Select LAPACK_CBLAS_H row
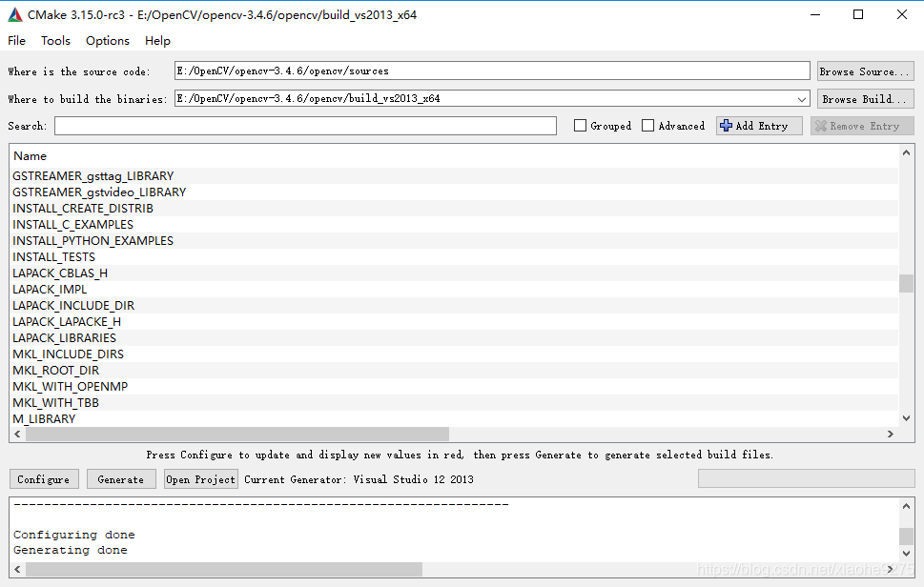The image size is (924, 587). tap(454, 273)
